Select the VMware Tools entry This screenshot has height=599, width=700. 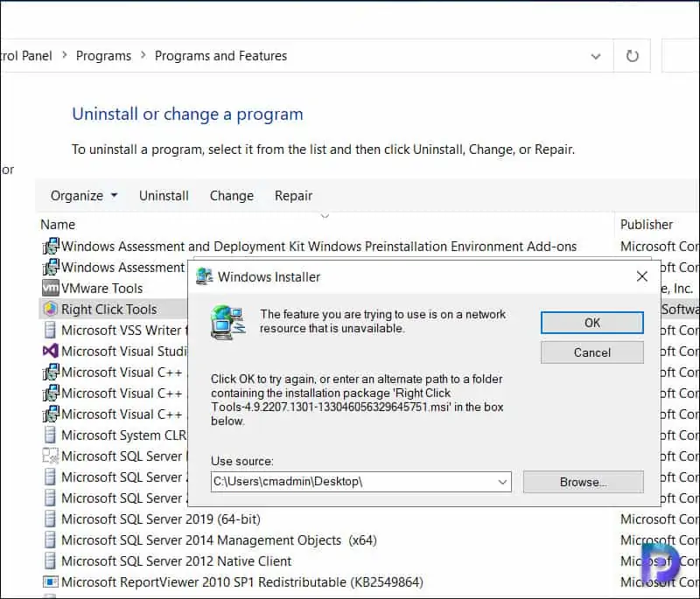point(101,288)
